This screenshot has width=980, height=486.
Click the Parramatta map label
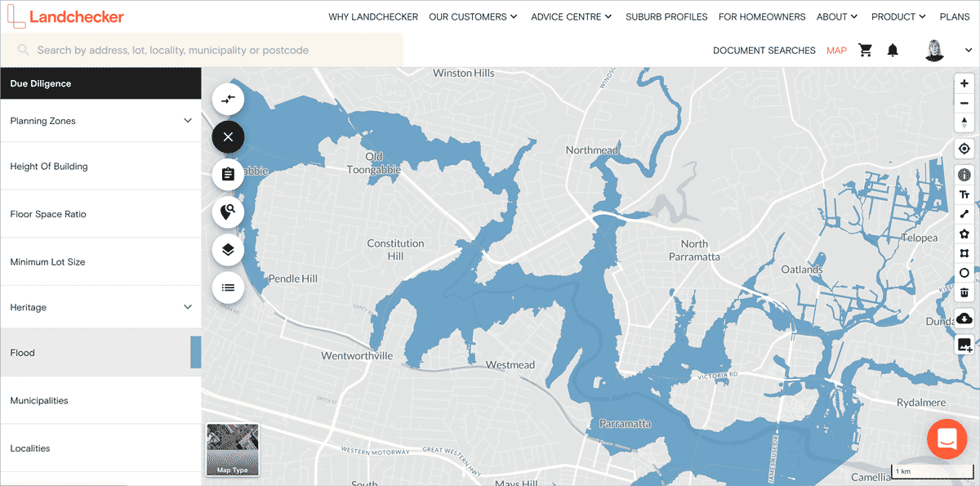pyautogui.click(x=625, y=424)
